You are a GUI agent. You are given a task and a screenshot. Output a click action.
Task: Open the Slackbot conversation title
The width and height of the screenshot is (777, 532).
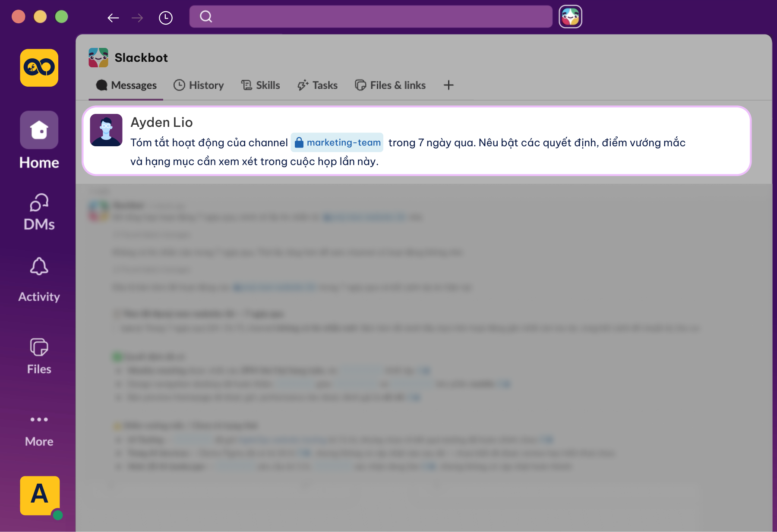(141, 58)
